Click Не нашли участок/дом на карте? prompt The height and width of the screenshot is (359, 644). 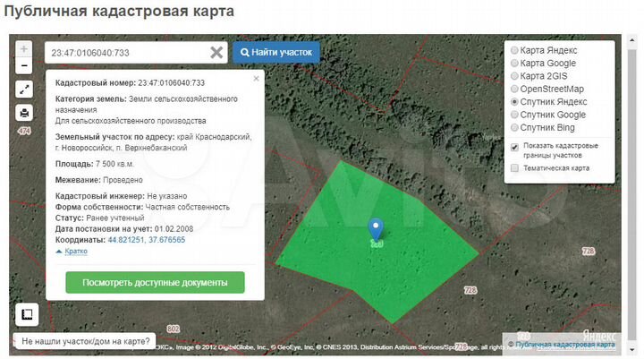[x=86, y=341]
